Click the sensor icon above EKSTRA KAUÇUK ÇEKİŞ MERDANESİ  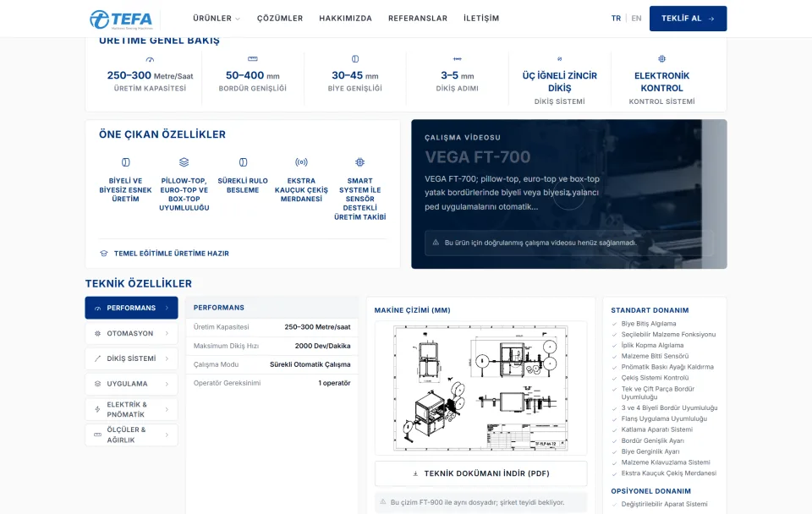[x=301, y=162]
